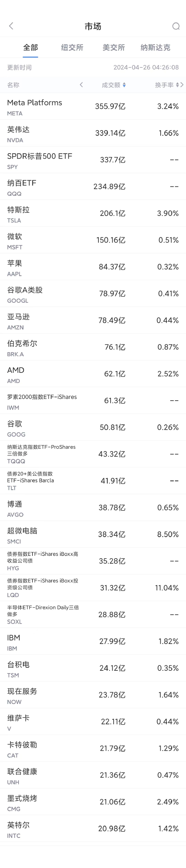Select the 超微电脑 SMCI row

pos(93,534)
